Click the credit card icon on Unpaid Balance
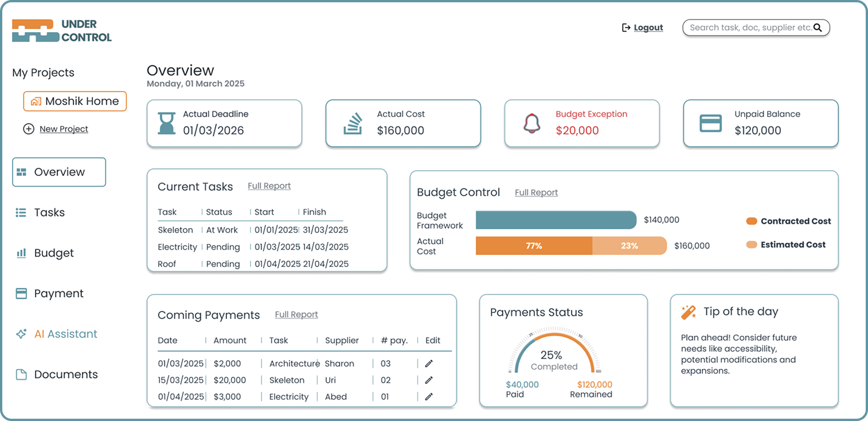Image resolution: width=868 pixels, height=421 pixels. click(x=710, y=123)
